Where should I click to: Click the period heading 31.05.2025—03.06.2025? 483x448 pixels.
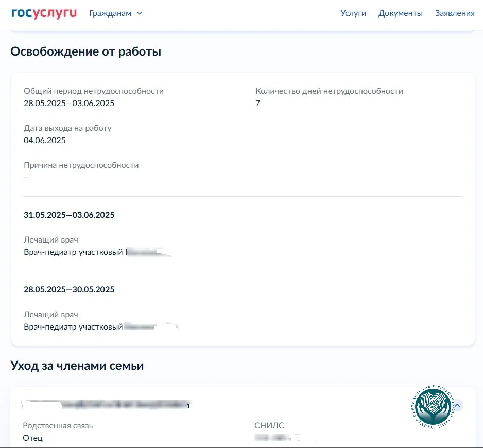(69, 215)
